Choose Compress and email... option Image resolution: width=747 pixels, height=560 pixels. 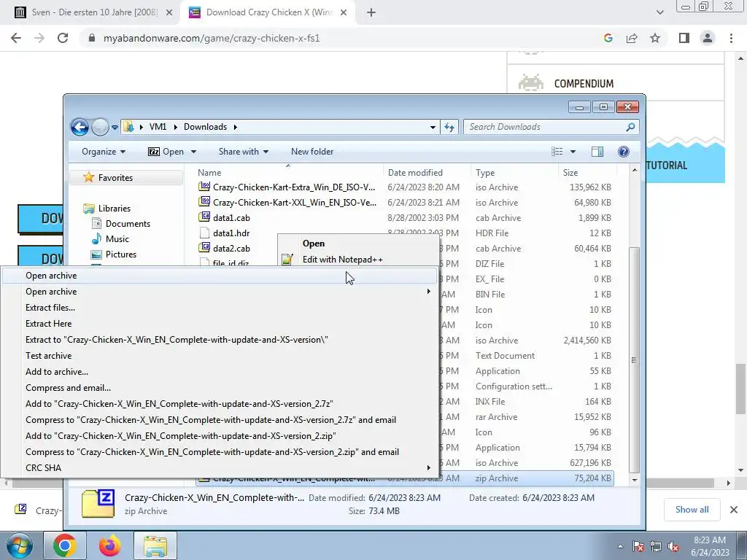219,388
